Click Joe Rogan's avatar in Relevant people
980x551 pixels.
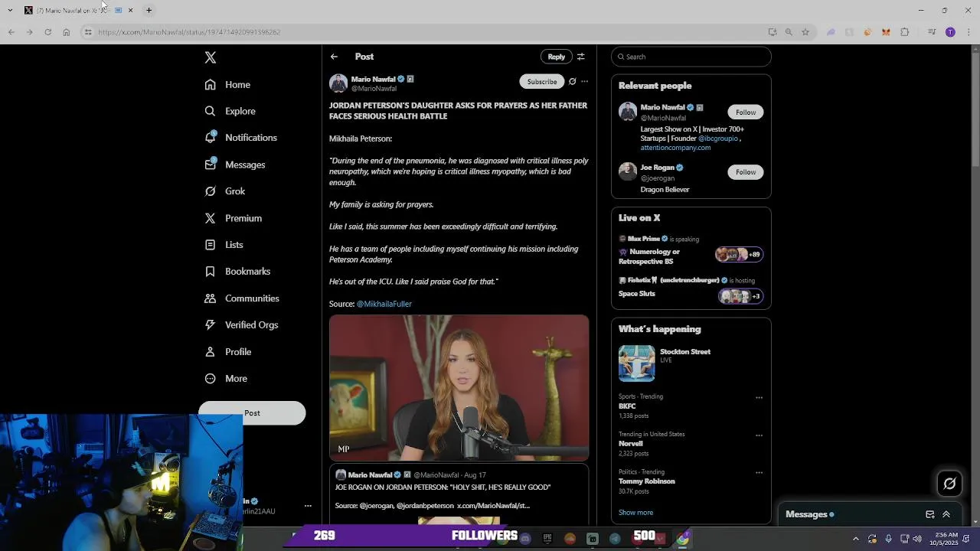coord(628,171)
